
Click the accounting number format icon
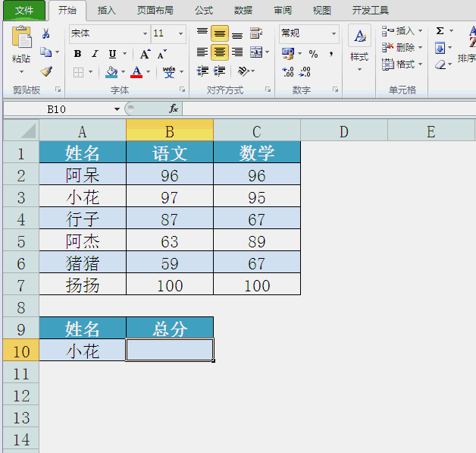click(x=288, y=53)
